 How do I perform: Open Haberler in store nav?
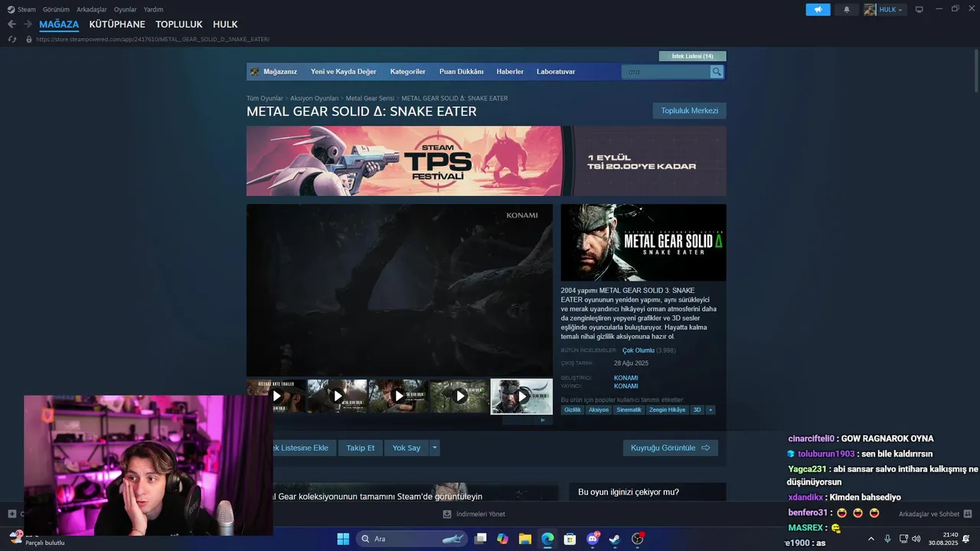click(x=510, y=72)
